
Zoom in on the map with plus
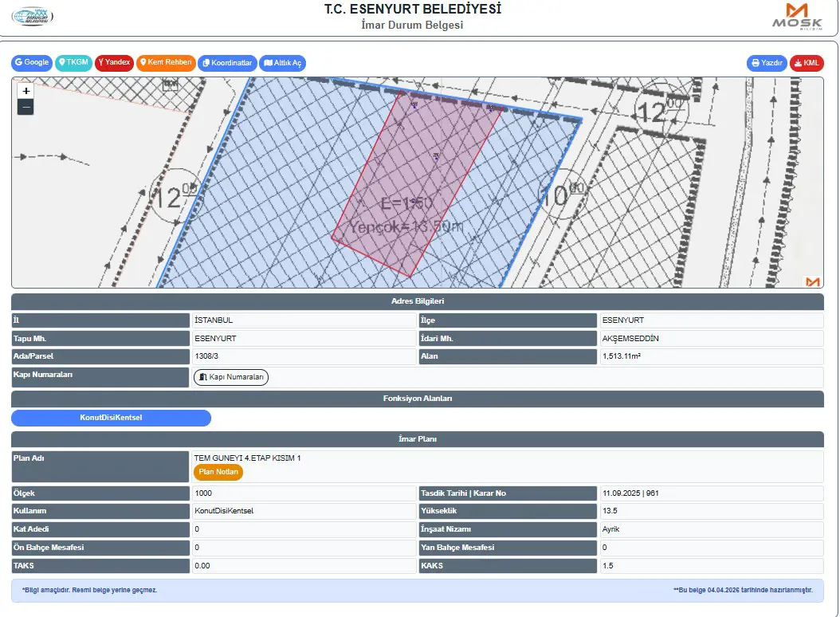(x=26, y=91)
